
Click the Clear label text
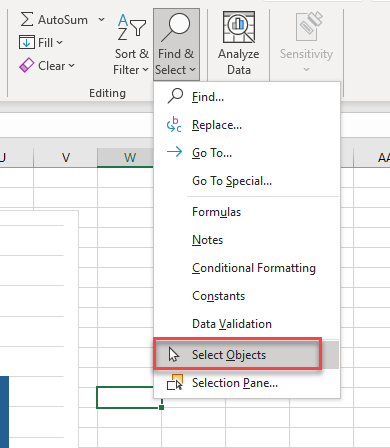[52, 66]
